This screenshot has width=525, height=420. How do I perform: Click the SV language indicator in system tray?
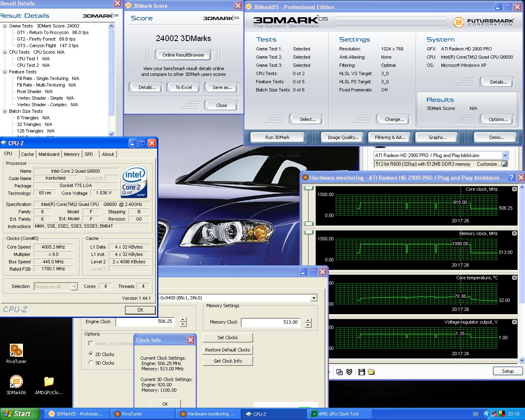pos(475,414)
